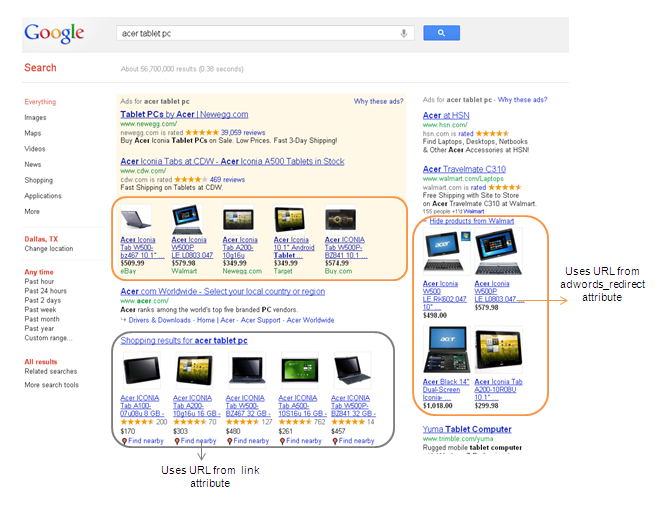Screen dimensions: 667x520
Task: Open Acer at HSN ad
Action: (446, 115)
